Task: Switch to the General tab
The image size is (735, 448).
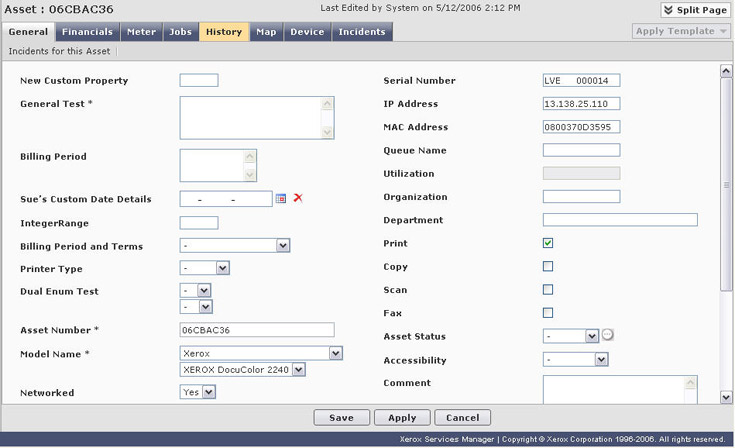Action: [28, 32]
